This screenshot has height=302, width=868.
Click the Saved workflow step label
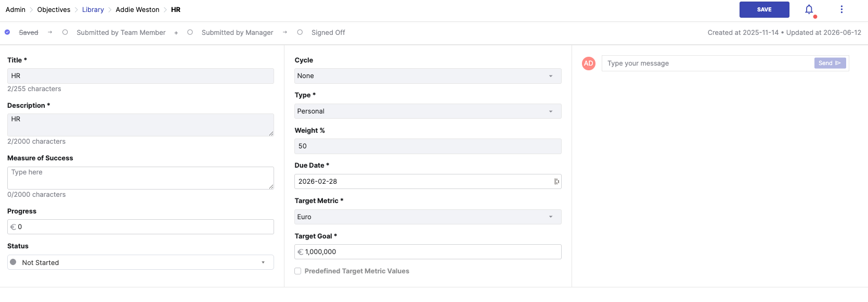(x=29, y=32)
